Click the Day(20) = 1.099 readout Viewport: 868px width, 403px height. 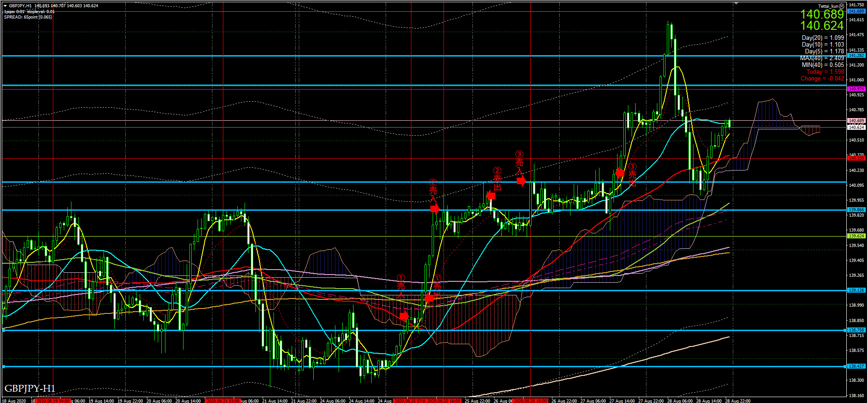click(x=823, y=38)
